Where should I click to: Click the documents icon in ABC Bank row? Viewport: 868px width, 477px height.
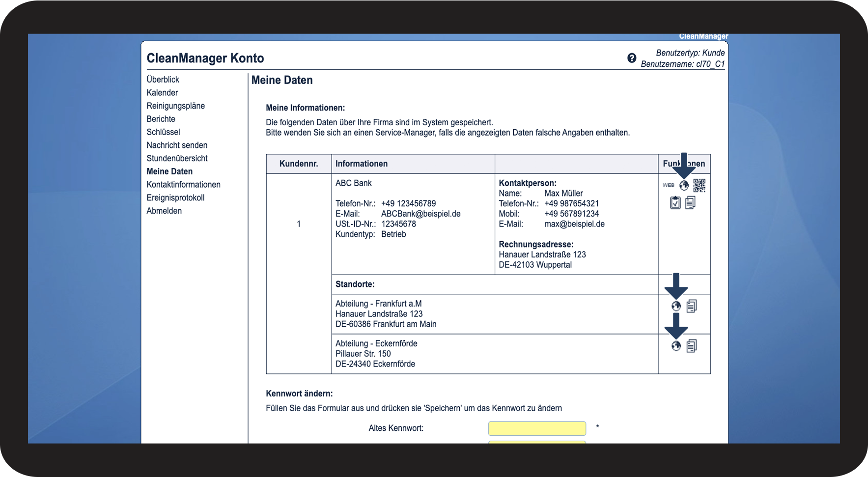(690, 202)
